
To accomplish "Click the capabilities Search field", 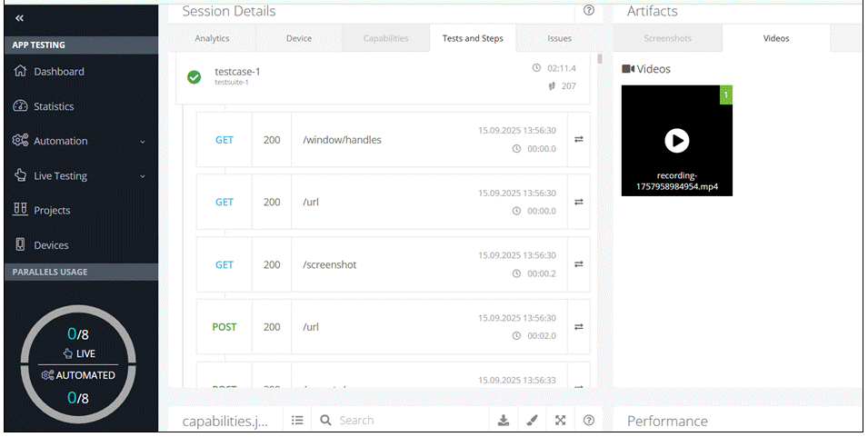I will (x=409, y=421).
